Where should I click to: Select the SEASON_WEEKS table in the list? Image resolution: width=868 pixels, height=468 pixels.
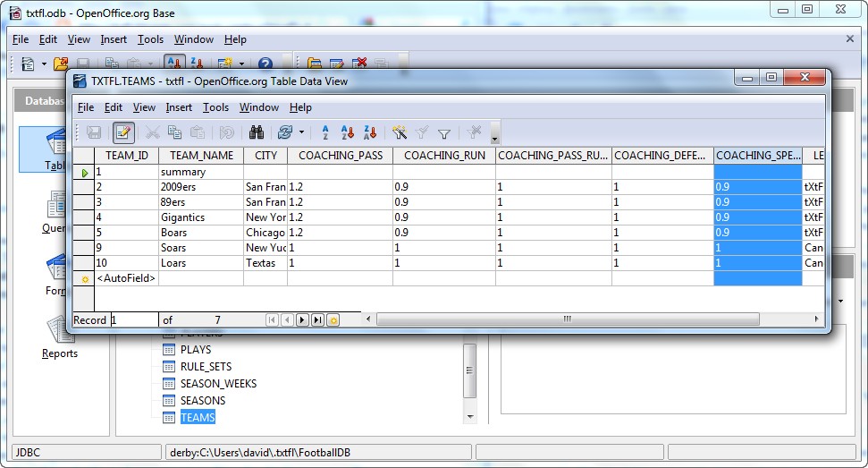218,383
